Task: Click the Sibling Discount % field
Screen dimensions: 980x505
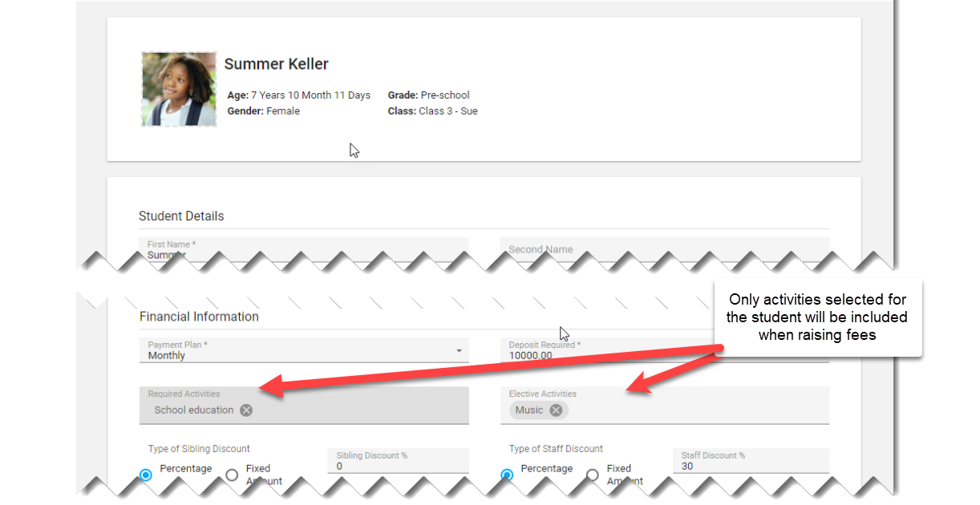Action: 397,465
